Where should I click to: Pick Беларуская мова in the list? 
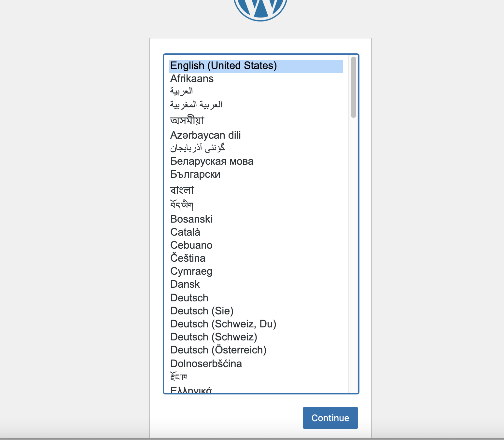212,161
